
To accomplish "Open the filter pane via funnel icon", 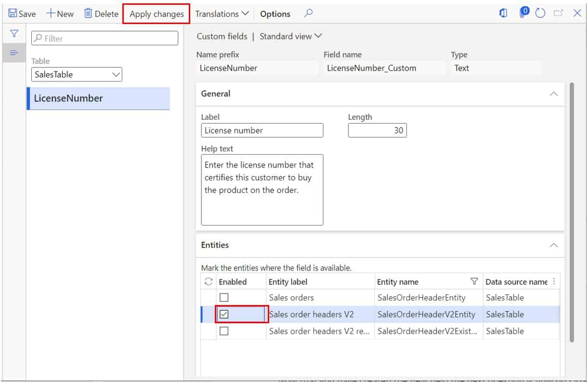I will (14, 34).
